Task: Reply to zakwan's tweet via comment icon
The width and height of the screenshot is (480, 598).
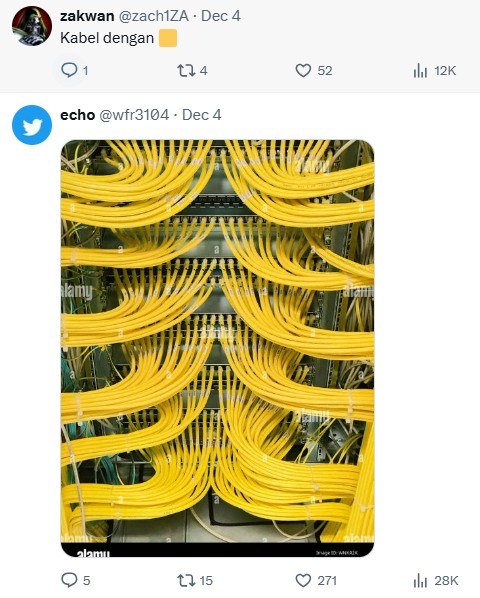Action: click(x=69, y=70)
